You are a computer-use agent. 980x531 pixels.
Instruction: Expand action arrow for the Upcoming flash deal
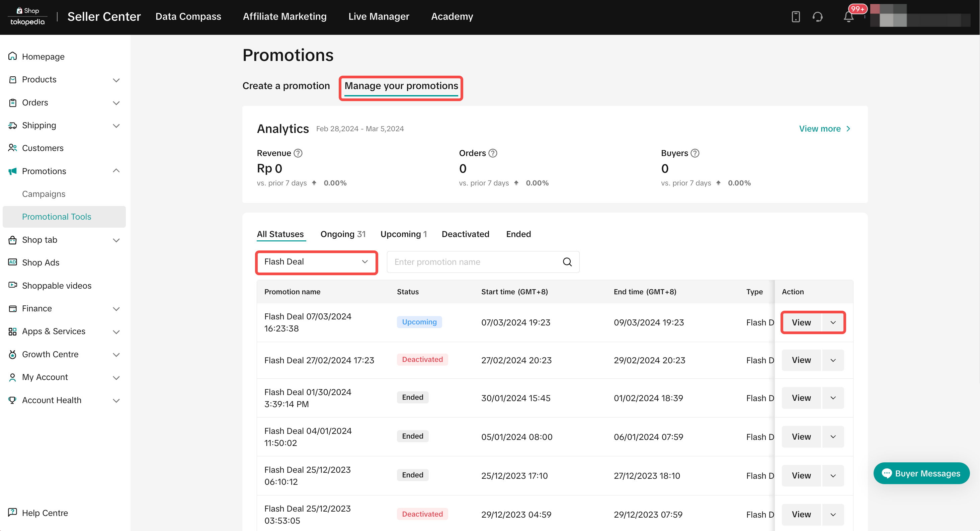tap(833, 322)
